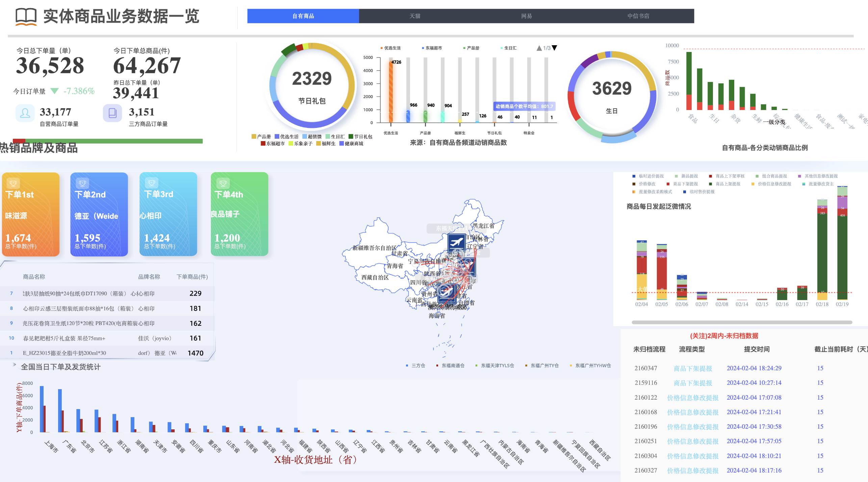
Task: Click 商品下架提报 legend marker
Action: coord(668,184)
